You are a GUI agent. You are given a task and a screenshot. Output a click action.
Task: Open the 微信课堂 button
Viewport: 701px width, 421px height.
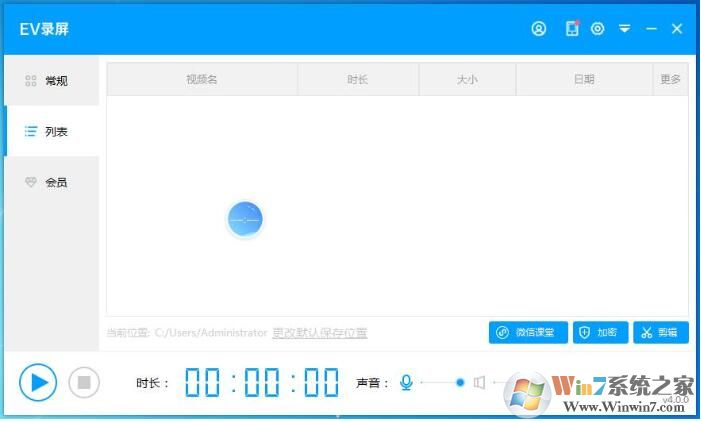(528, 333)
